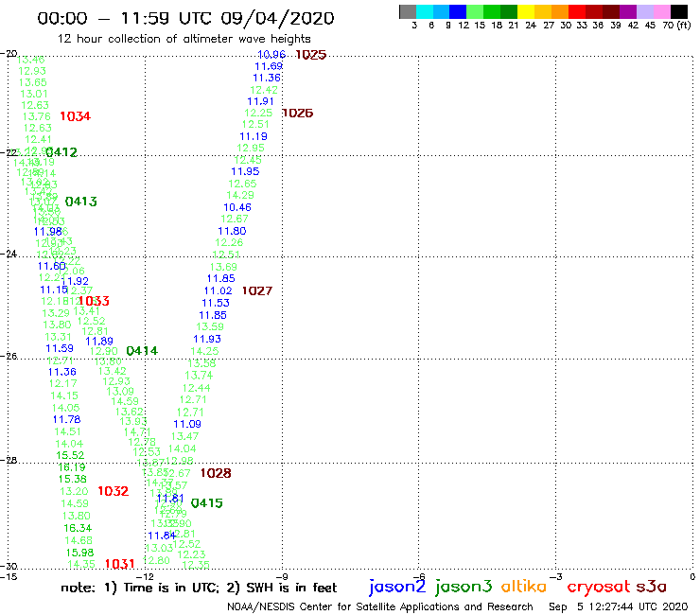Image resolution: width=700 pixels, height=615 pixels.
Task: Click the wave height value 11.02
Action: point(218,291)
